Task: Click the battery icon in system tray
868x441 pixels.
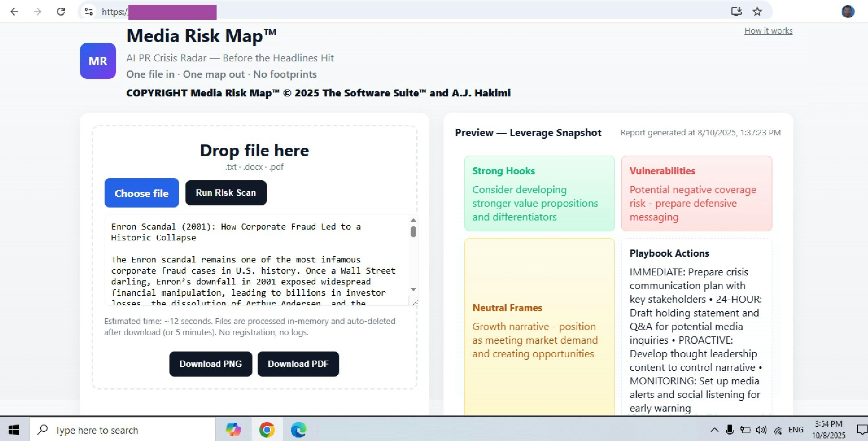Action: point(745,430)
